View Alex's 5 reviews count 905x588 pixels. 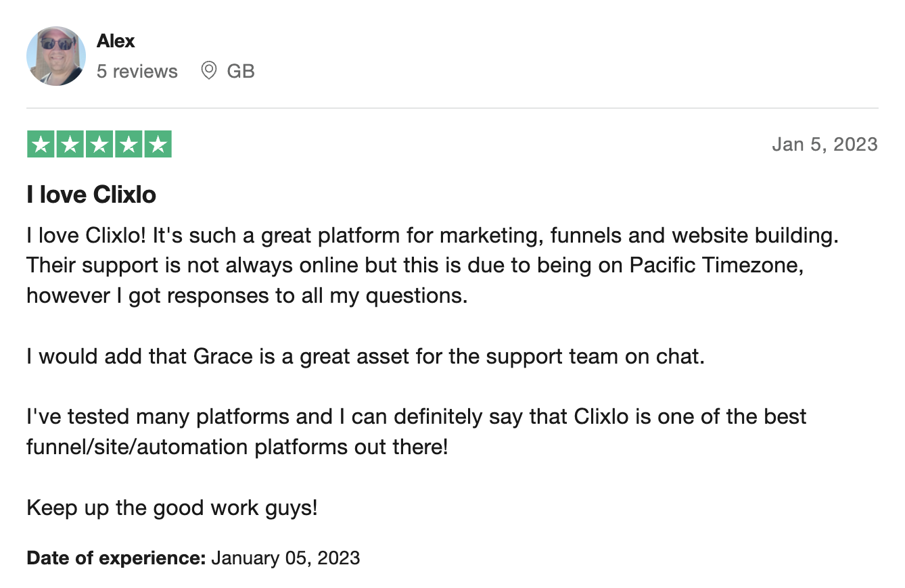tap(137, 72)
